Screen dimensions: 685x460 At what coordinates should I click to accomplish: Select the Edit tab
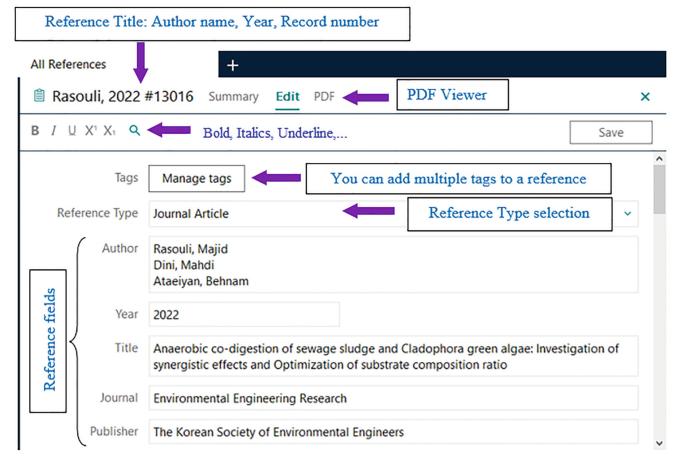pos(288,97)
